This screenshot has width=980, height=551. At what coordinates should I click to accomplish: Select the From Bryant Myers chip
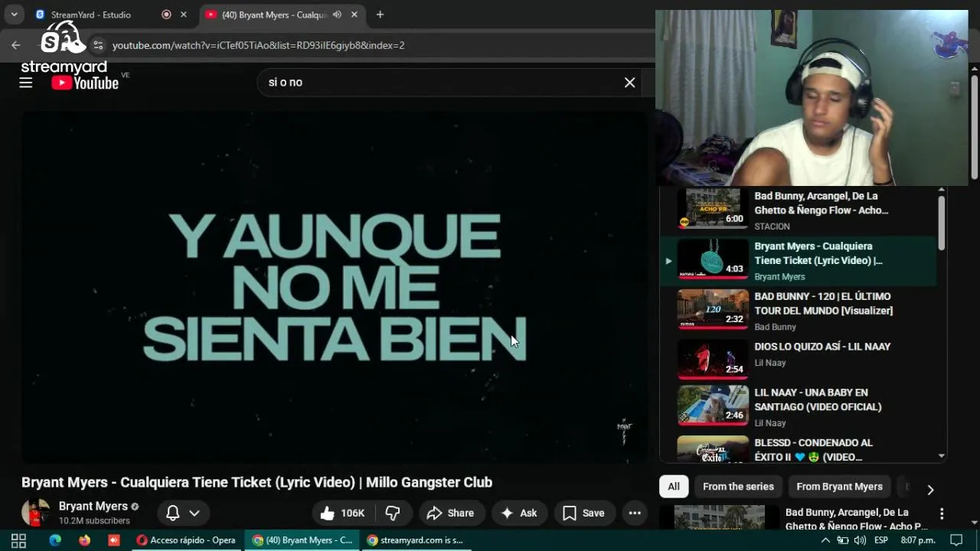coord(839,487)
